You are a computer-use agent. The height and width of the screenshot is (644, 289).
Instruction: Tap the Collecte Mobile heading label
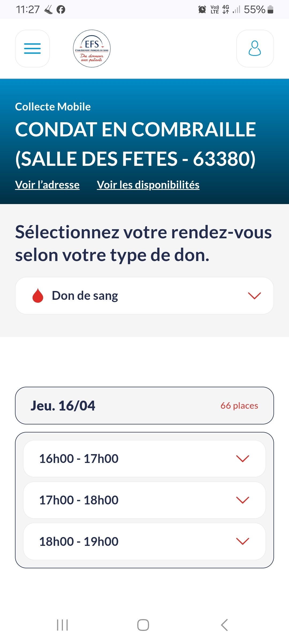click(53, 107)
